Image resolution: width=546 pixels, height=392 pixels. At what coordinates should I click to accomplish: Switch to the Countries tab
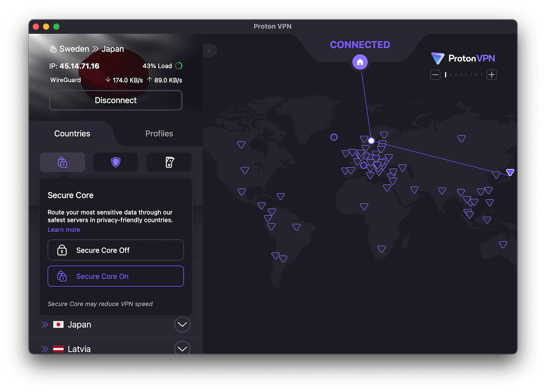click(72, 133)
